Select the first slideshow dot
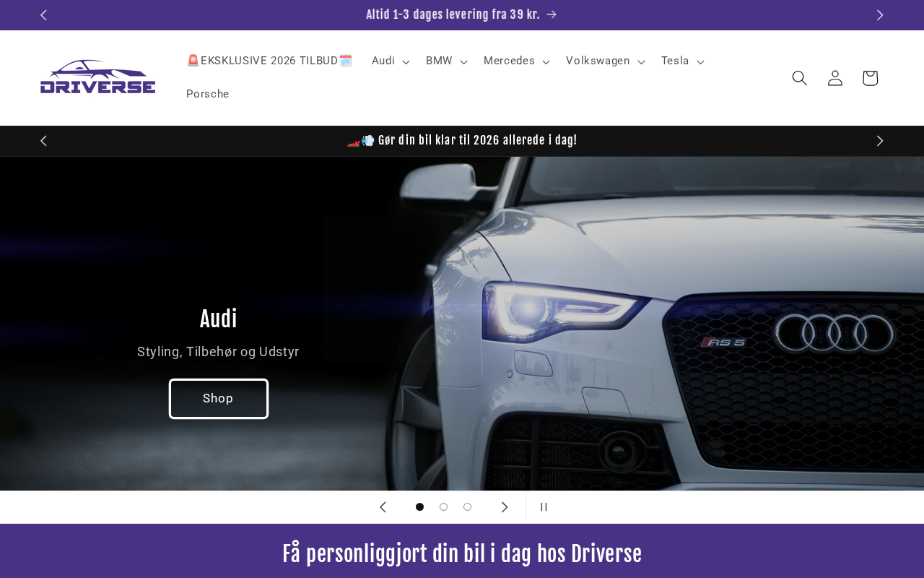Viewport: 924px width, 578px height. coord(419,507)
